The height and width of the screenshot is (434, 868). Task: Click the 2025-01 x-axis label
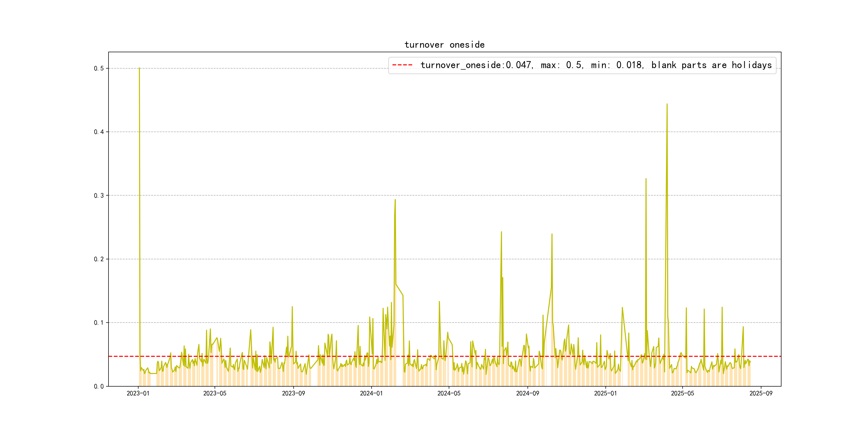pyautogui.click(x=605, y=393)
